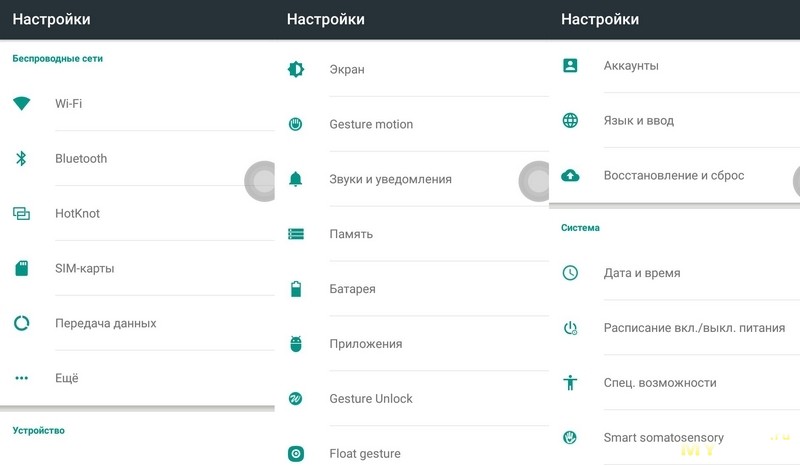Tap the battery icon

click(x=296, y=289)
